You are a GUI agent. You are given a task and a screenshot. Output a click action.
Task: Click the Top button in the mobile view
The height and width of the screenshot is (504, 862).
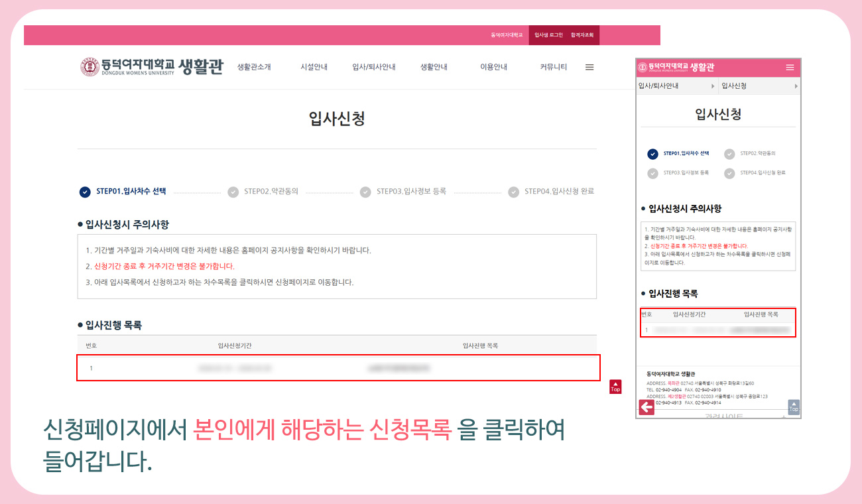[x=792, y=407]
